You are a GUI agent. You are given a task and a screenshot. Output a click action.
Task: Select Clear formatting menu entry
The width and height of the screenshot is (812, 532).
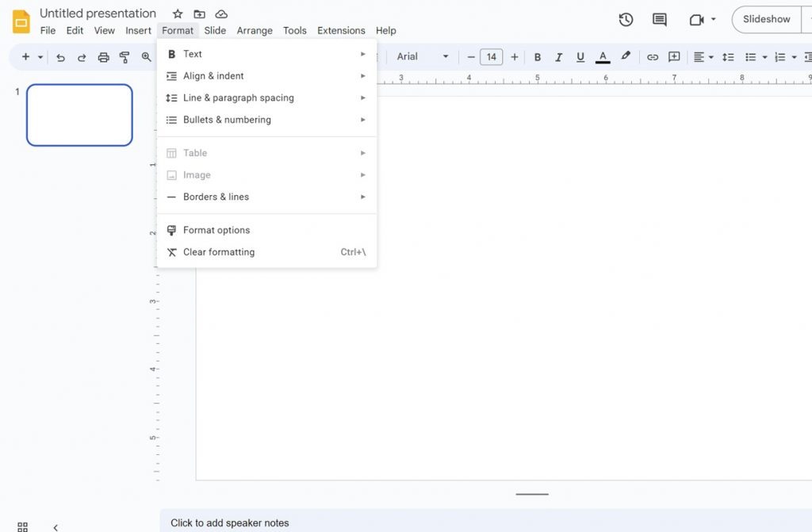pos(266,252)
